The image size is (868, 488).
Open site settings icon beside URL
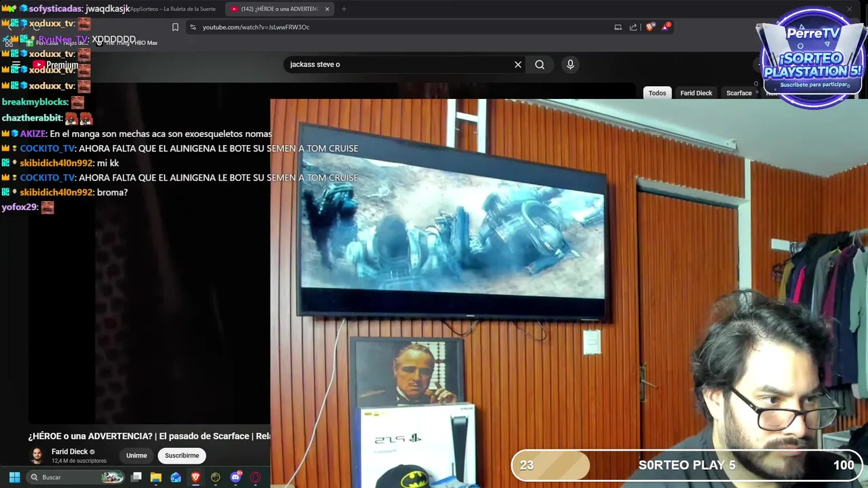point(193,27)
